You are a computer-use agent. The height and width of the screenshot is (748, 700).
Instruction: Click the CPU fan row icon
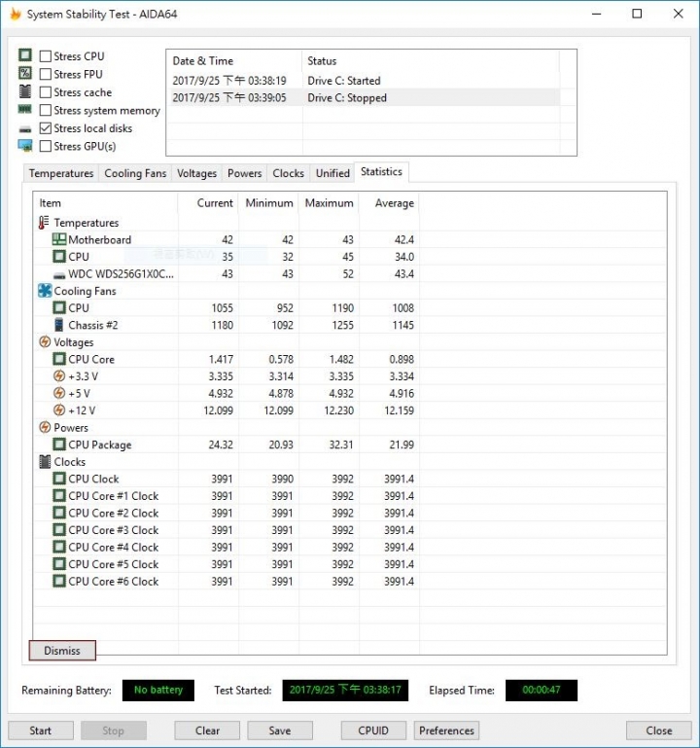(x=59, y=307)
